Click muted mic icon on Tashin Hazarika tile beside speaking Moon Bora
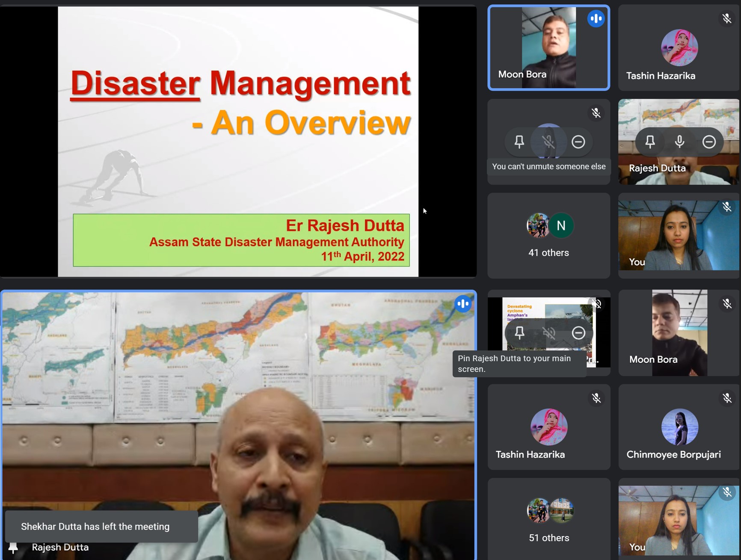This screenshot has width=741, height=560. 727,18
